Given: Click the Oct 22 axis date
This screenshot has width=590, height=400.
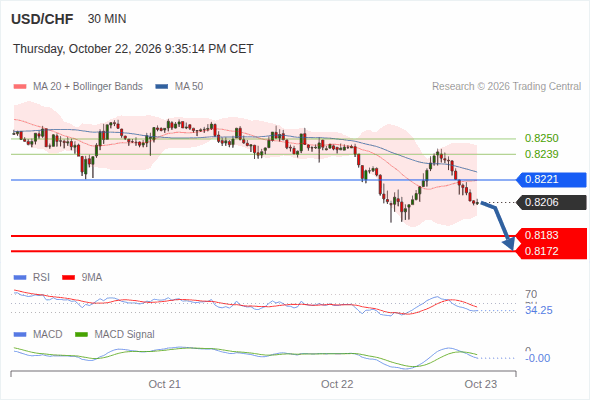Looking at the screenshot, I should tap(337, 384).
